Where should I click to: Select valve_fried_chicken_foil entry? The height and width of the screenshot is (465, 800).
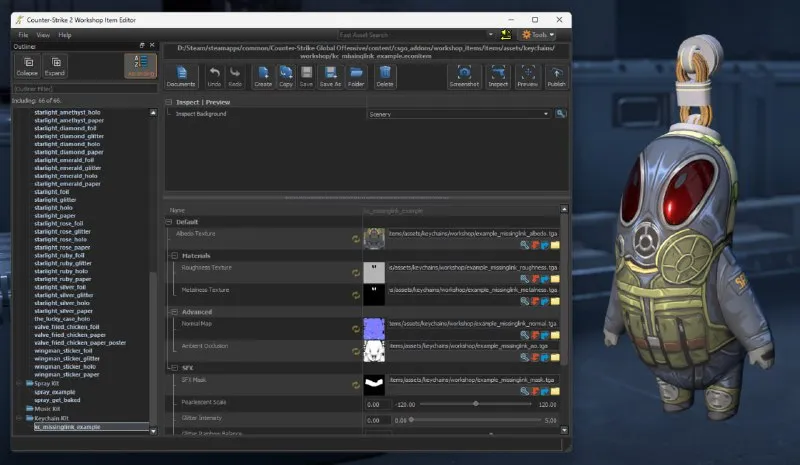click(67, 327)
